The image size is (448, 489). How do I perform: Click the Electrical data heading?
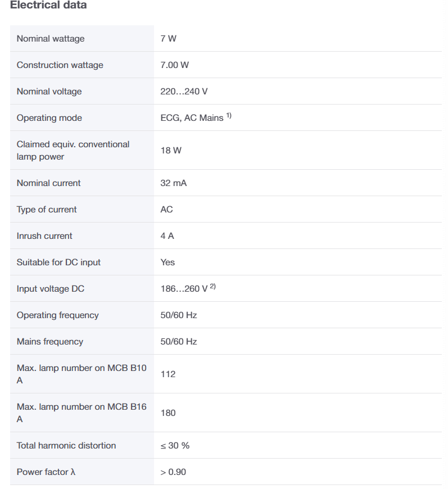48,4
